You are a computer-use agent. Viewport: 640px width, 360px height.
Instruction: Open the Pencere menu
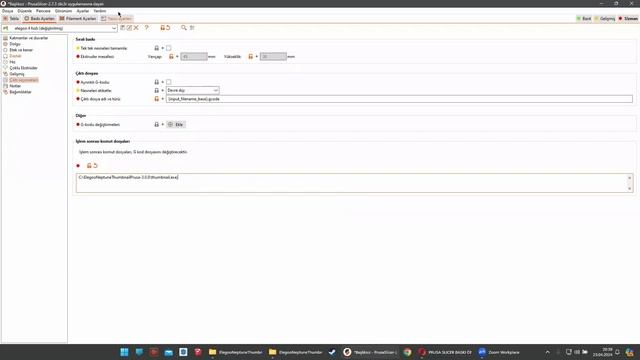point(43,11)
